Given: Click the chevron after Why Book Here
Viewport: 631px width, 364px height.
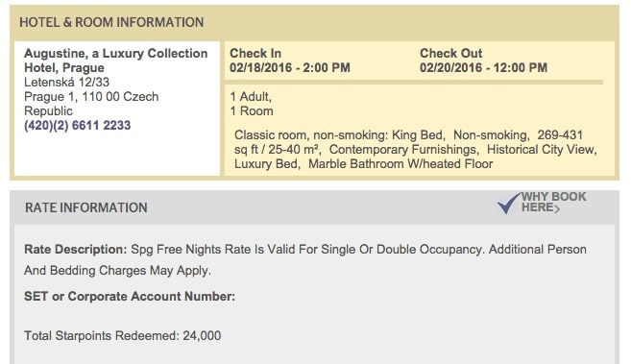Looking at the screenshot, I should 557,208.
